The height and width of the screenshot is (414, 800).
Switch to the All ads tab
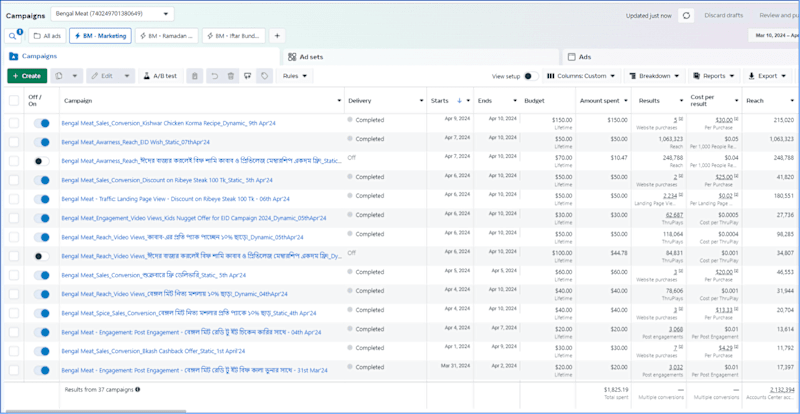[x=47, y=36]
